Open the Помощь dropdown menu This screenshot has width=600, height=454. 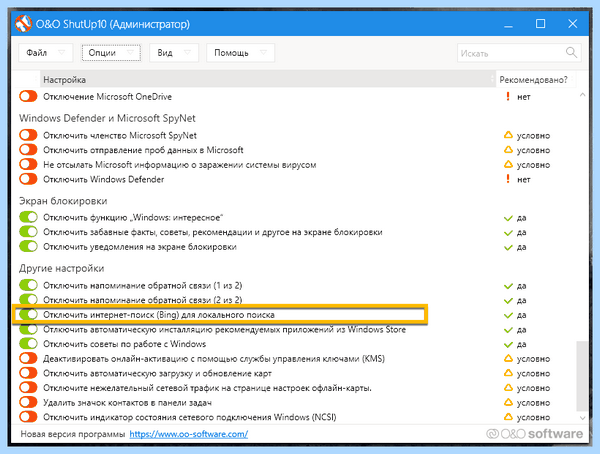[240, 52]
